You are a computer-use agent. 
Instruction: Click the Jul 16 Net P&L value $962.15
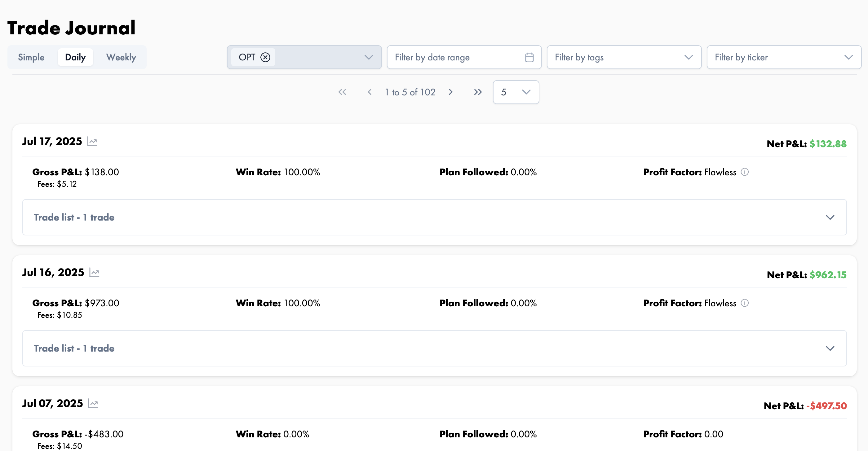point(828,275)
